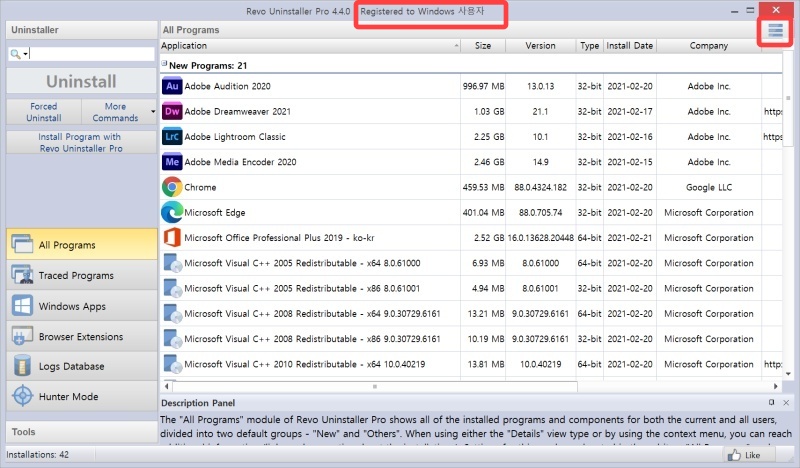This screenshot has height=468, width=800.
Task: Click the Chrome program icon
Action: [x=172, y=187]
